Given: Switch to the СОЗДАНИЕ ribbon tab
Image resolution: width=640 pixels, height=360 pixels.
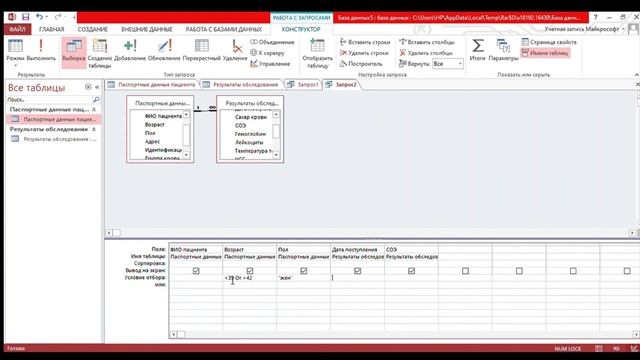Looking at the screenshot, I should pyautogui.click(x=93, y=29).
